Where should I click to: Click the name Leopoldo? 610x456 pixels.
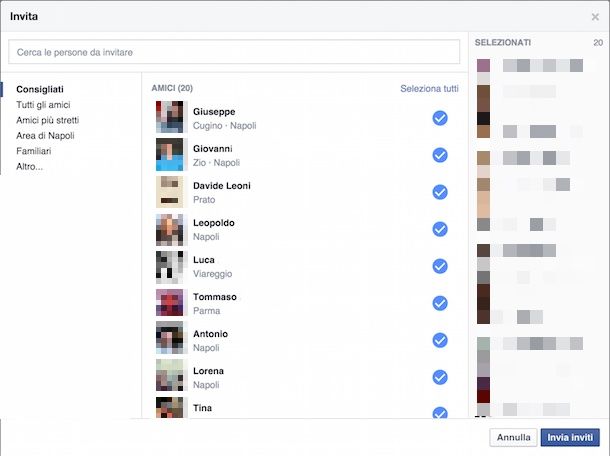(x=214, y=223)
